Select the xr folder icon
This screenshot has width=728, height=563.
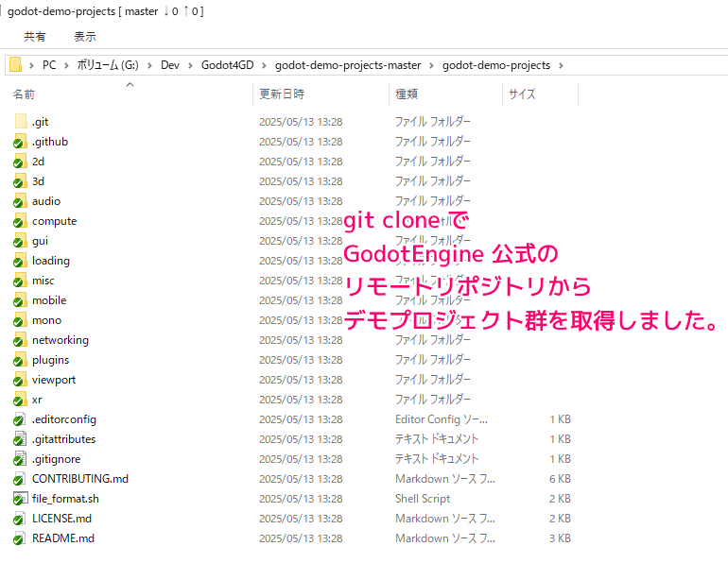(x=20, y=400)
